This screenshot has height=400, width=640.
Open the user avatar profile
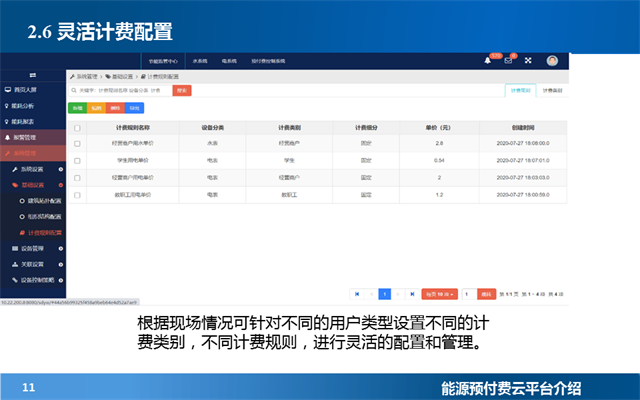(552, 61)
